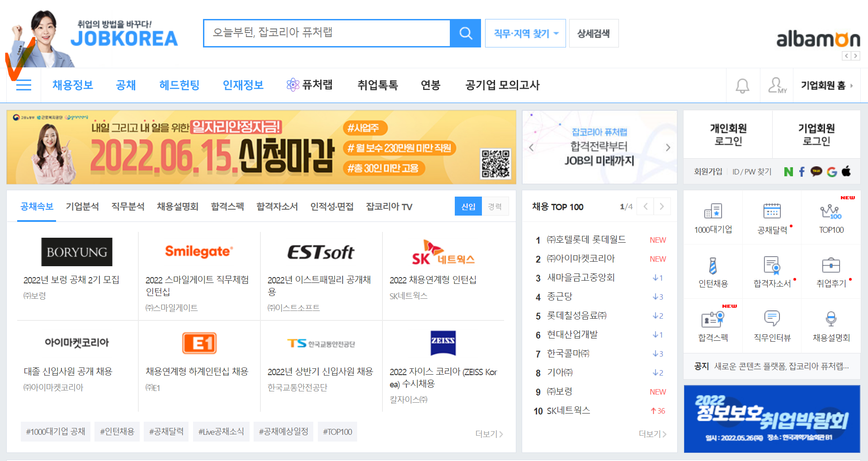Switch to the 합격스펙 tab

[227, 207]
